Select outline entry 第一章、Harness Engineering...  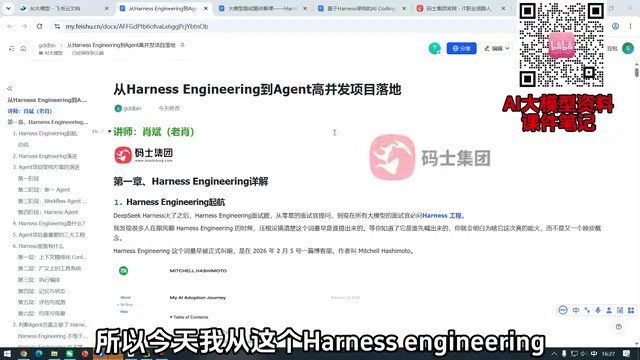click(48, 122)
